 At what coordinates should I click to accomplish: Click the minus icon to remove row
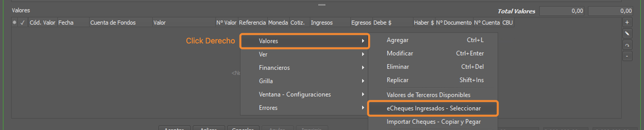[627, 56]
